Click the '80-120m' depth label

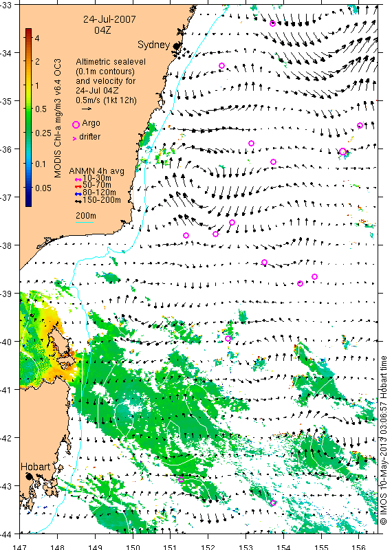(x=99, y=192)
